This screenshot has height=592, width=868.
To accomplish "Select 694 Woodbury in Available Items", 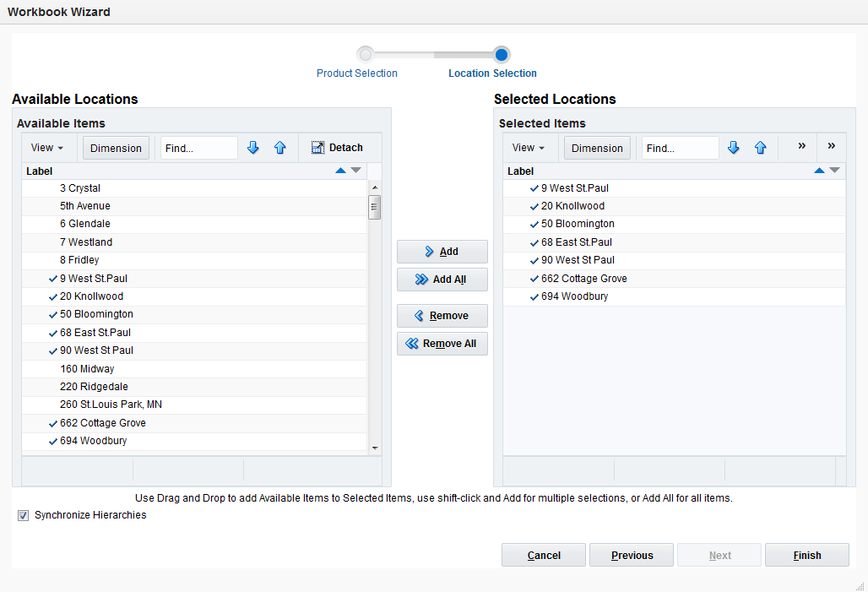I will click(194, 441).
